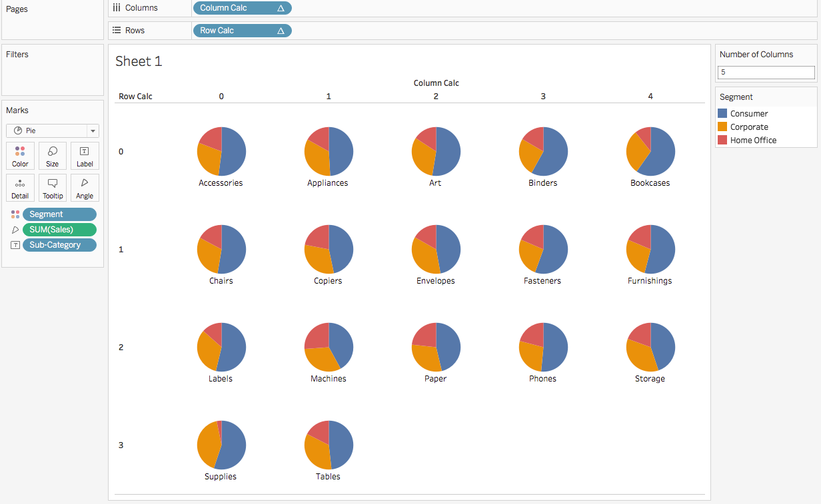
Task: Click the Tooltip marks card icon
Action: coord(53,187)
